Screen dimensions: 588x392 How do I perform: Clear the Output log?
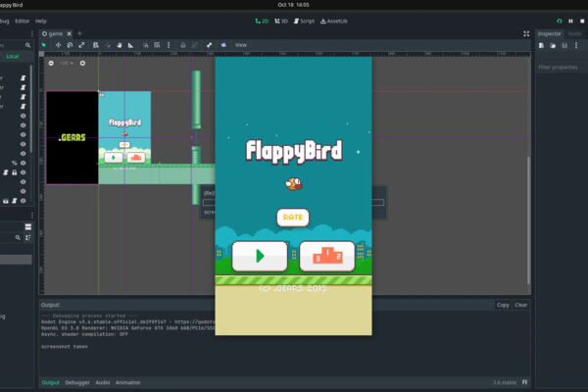521,305
